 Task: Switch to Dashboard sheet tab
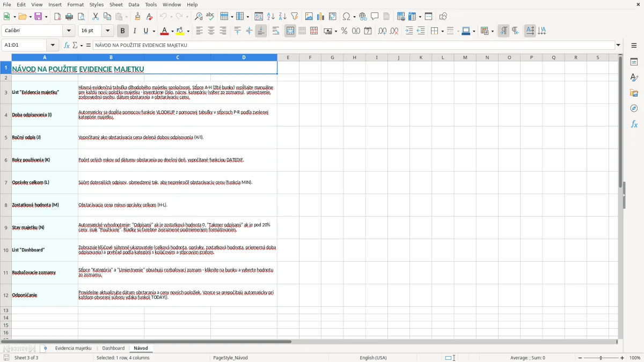(x=113, y=348)
